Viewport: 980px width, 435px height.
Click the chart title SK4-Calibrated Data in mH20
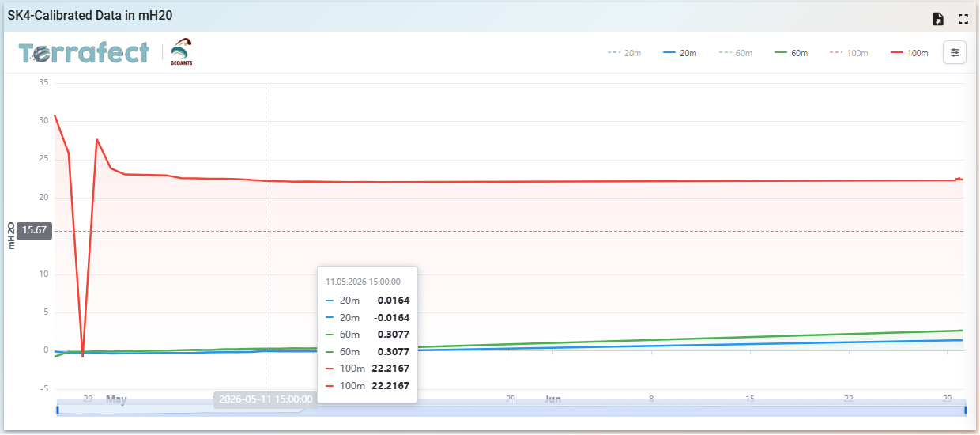point(90,15)
